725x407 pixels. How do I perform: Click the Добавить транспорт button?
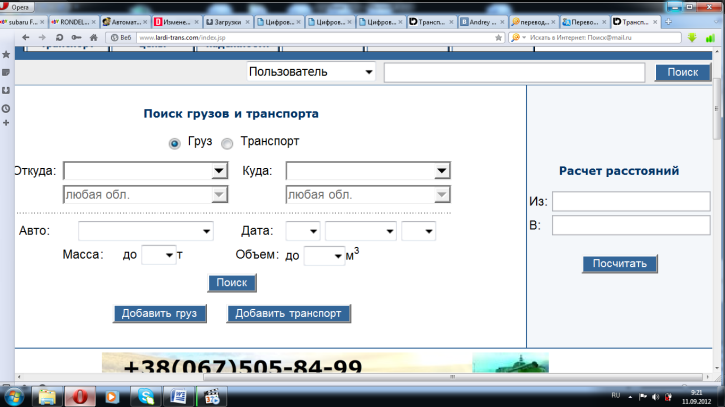(289, 314)
